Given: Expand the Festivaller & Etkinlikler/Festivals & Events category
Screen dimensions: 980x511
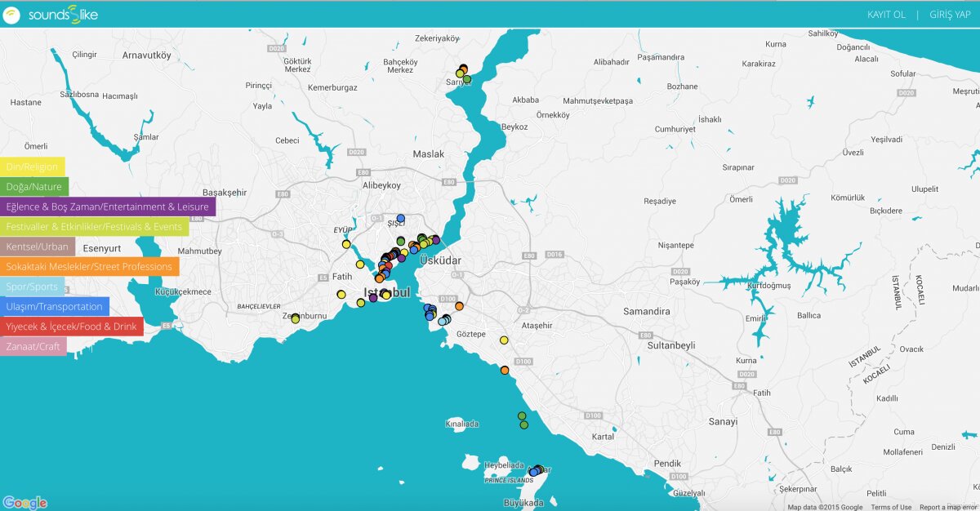Looking at the screenshot, I should (x=94, y=227).
